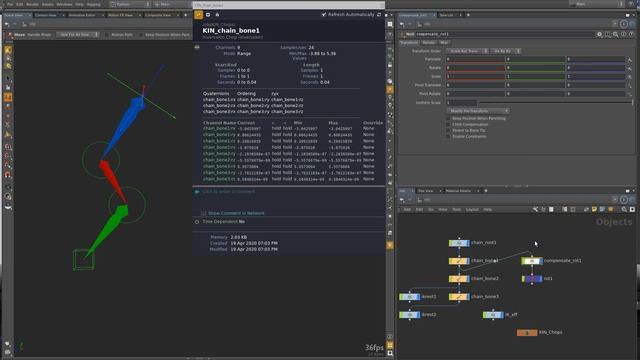Screen dimensions: 640x360
Task: Open the gear menu beside compensate_rot1 name
Action: [599, 34]
